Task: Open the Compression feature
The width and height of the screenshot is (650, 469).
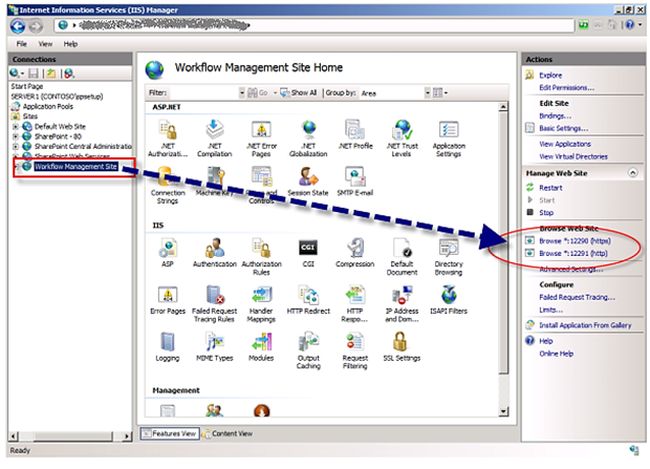Action: click(x=355, y=253)
